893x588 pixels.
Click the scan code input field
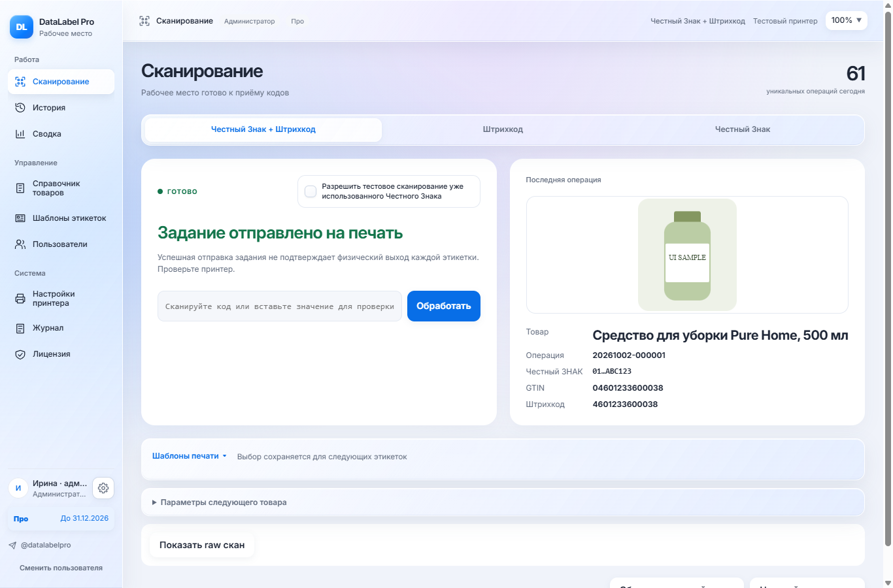[280, 306]
